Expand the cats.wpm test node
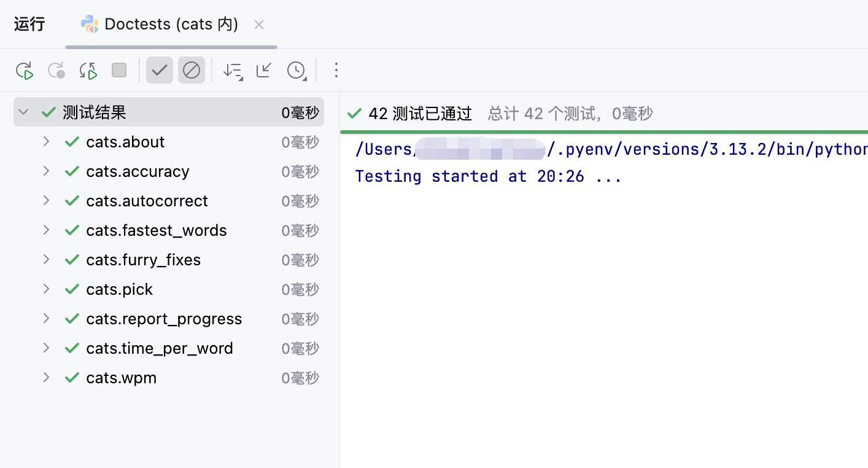 46,378
